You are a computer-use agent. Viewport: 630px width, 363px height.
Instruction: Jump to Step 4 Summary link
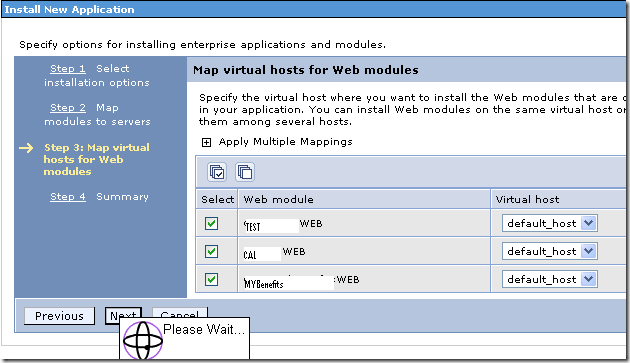[68, 197]
